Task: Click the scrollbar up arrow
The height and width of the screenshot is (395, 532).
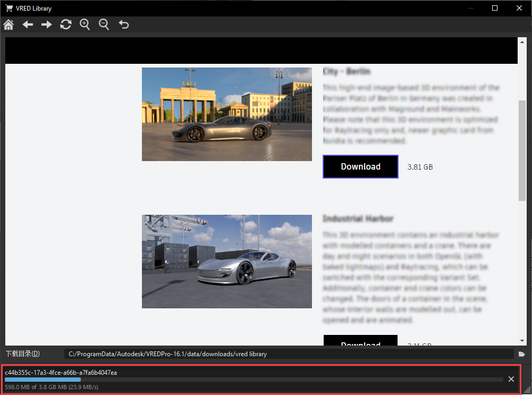Action: pos(522,42)
